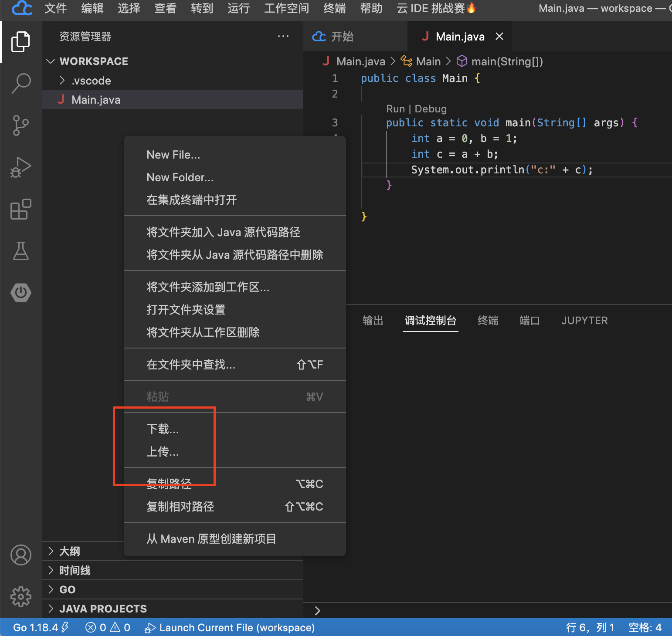Switch to the Main.java editor tab

[x=460, y=36]
